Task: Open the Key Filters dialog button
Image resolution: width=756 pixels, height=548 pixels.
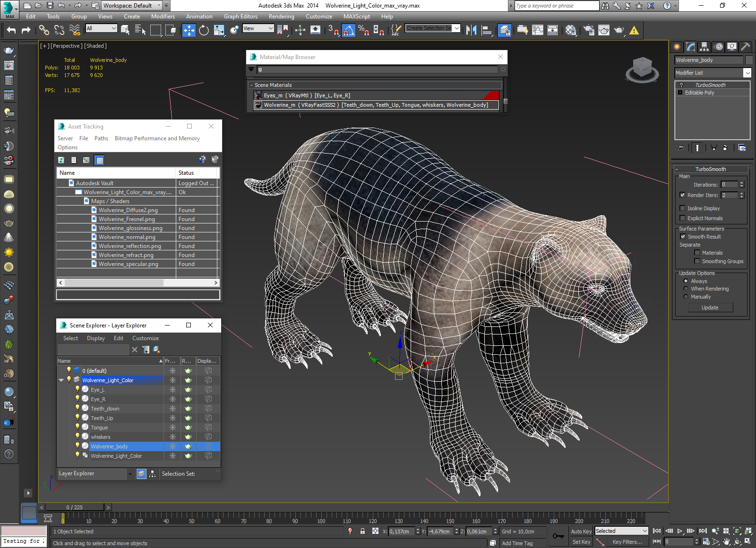Action: (627, 542)
